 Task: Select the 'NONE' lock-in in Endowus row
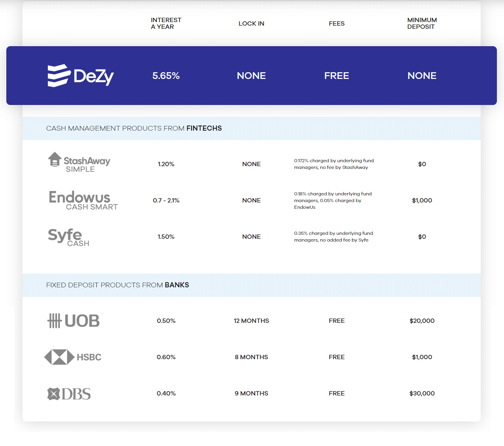click(251, 201)
